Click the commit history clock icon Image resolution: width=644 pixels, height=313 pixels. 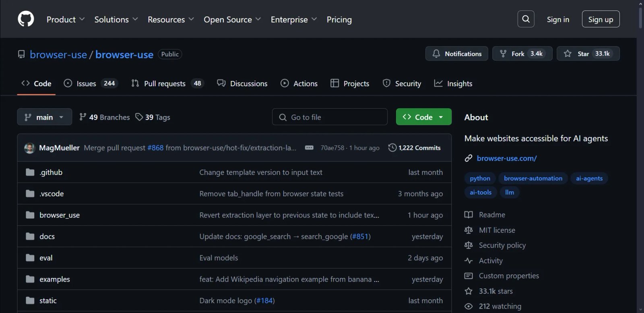click(392, 148)
